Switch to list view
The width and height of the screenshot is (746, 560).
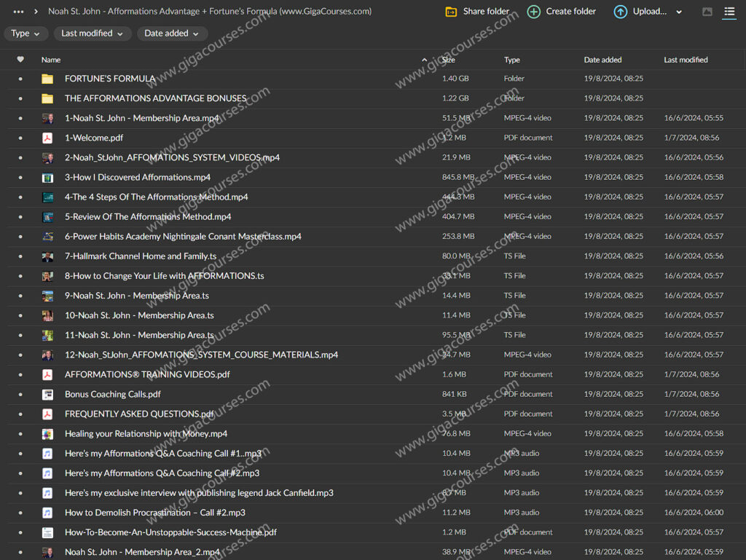pos(729,12)
